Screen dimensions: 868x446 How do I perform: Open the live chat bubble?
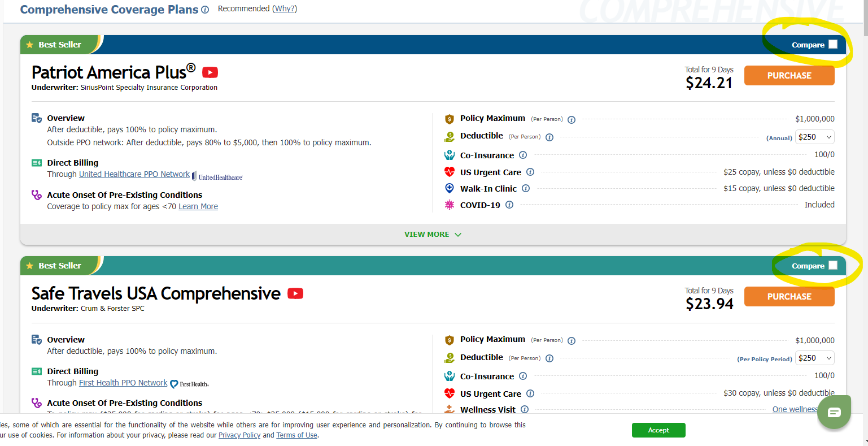tap(834, 412)
